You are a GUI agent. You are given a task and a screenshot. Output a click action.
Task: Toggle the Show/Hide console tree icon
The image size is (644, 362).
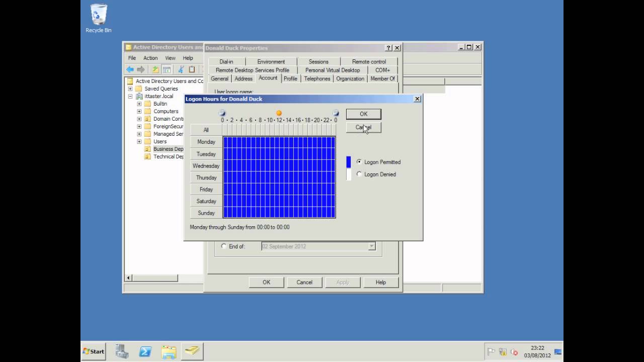[x=167, y=69]
